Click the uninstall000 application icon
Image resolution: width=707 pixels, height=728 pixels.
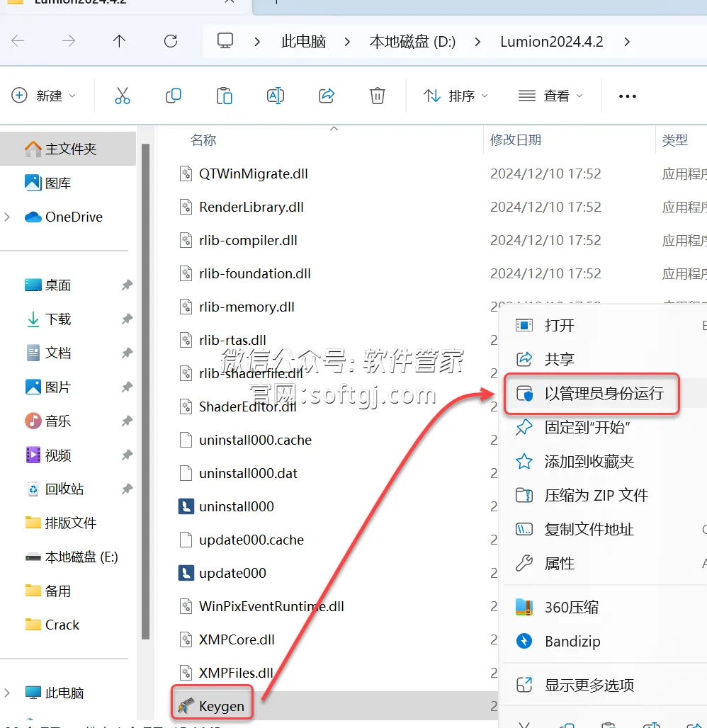[186, 506]
